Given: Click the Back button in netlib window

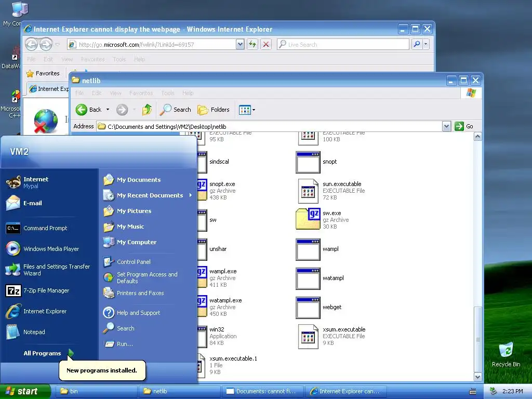Looking at the screenshot, I should tap(89, 110).
